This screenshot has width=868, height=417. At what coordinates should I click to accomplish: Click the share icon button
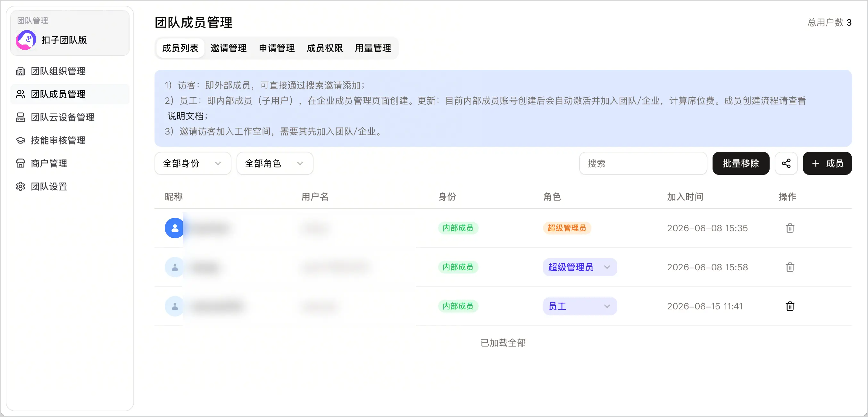pos(786,163)
